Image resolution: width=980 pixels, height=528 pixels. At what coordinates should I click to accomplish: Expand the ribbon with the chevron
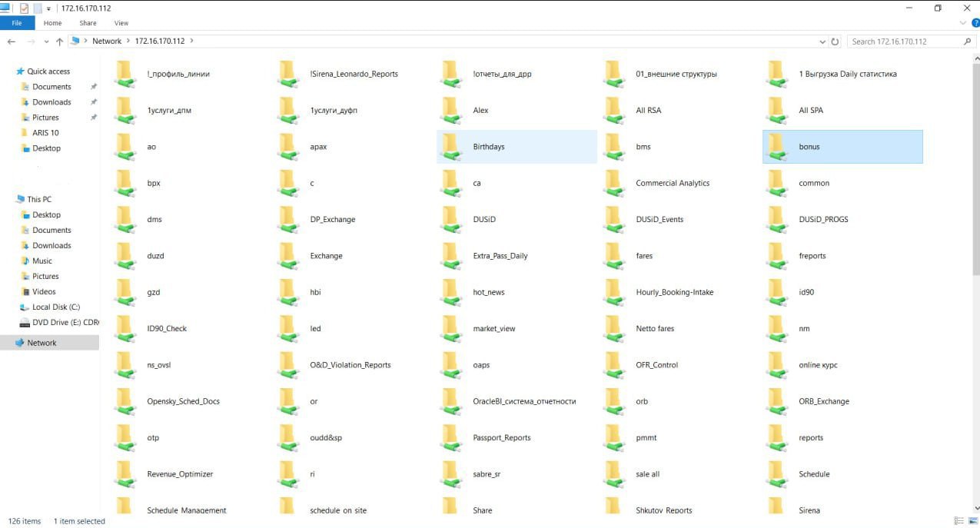click(x=964, y=23)
